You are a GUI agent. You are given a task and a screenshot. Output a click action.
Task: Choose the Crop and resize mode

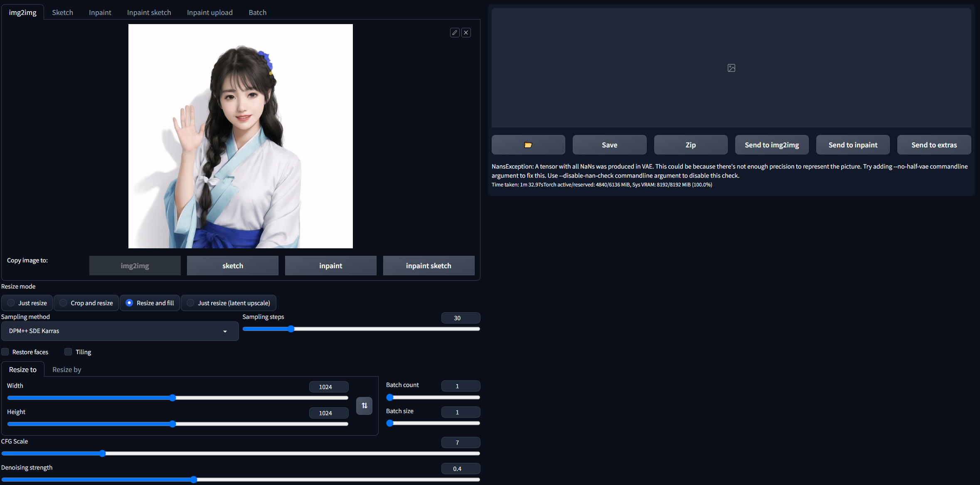click(x=63, y=303)
